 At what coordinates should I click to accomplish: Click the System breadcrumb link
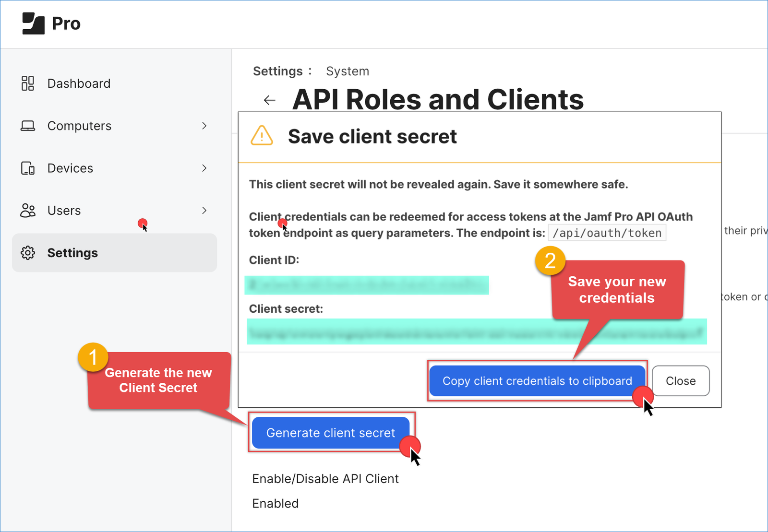348,71
